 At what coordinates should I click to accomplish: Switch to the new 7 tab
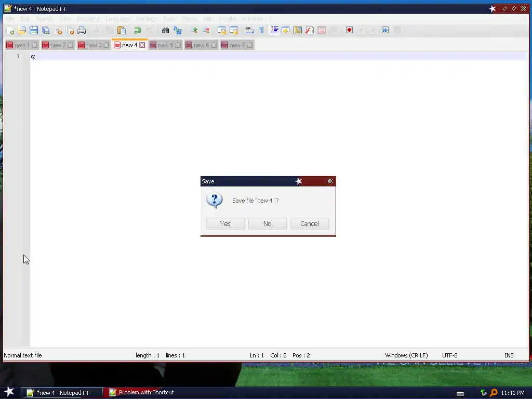coord(237,45)
